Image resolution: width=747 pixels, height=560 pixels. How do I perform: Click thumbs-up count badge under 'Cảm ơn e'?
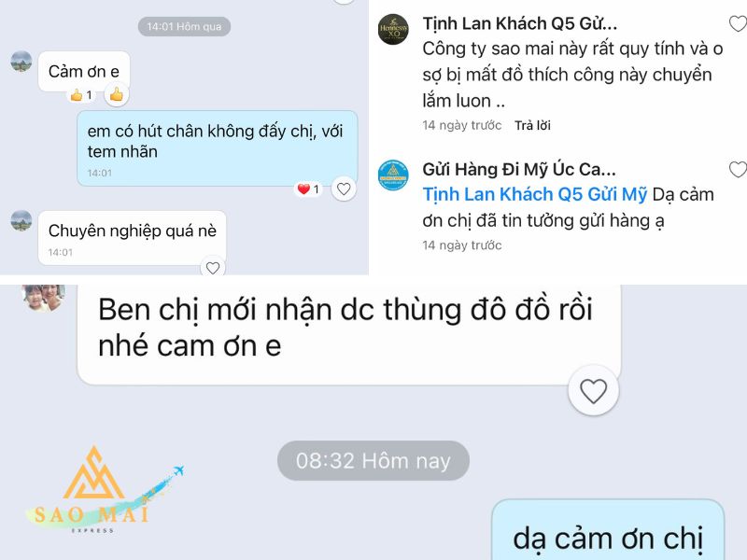[81, 95]
